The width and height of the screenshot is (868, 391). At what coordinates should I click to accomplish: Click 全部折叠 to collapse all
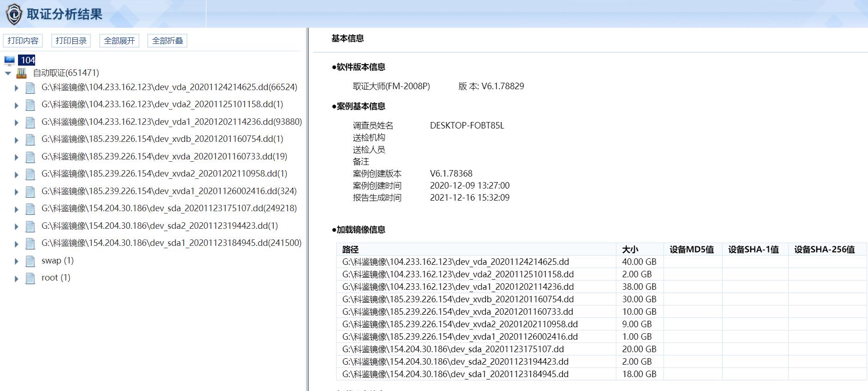(167, 41)
